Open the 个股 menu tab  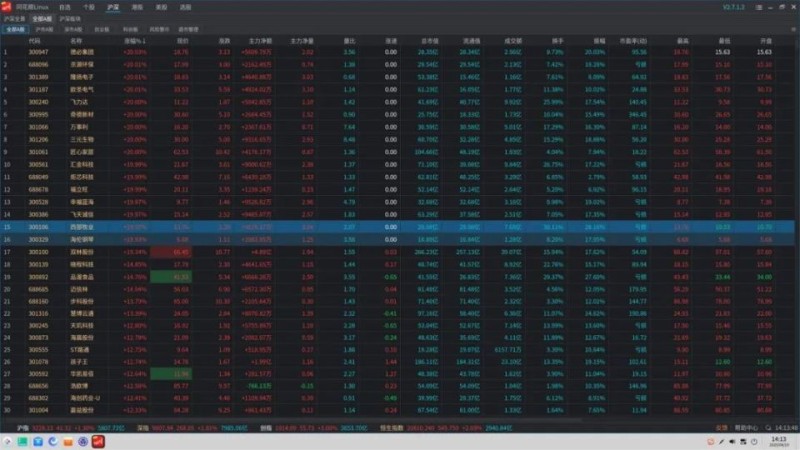[x=89, y=6]
